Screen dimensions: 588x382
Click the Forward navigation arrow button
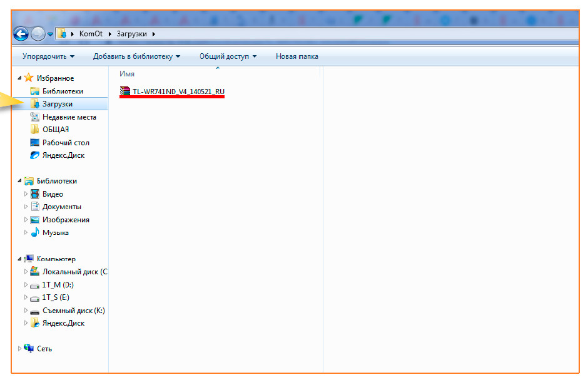tap(38, 34)
